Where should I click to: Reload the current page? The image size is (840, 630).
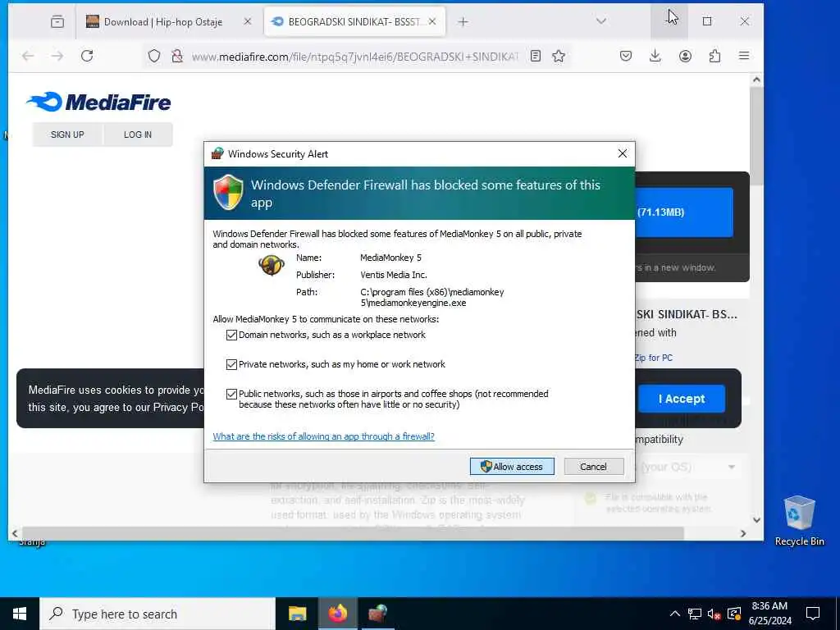87,56
